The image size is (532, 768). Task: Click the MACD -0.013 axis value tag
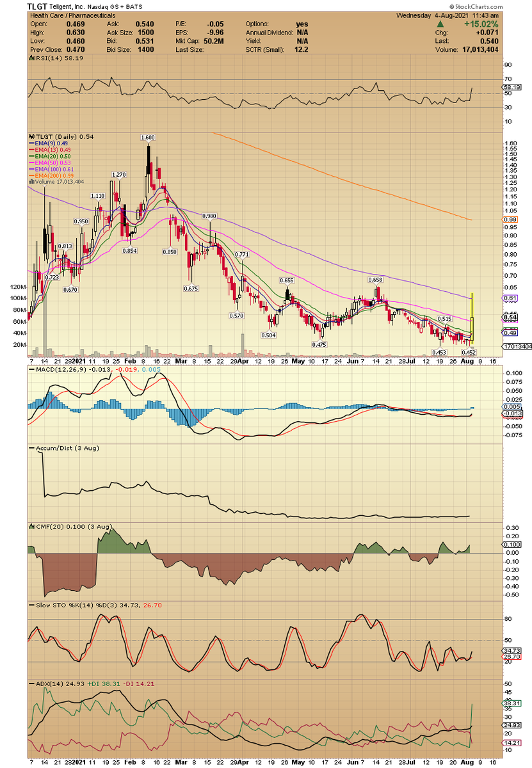tap(511, 414)
